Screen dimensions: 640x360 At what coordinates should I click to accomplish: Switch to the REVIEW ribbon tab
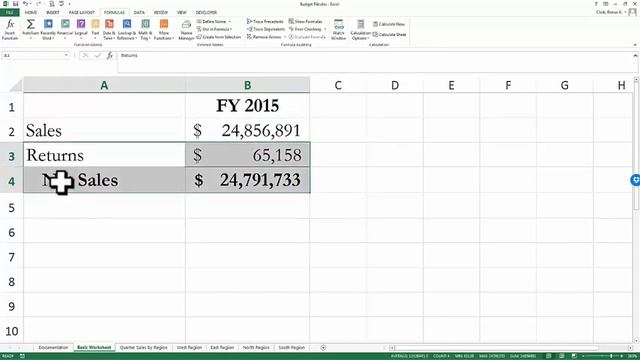click(161, 13)
